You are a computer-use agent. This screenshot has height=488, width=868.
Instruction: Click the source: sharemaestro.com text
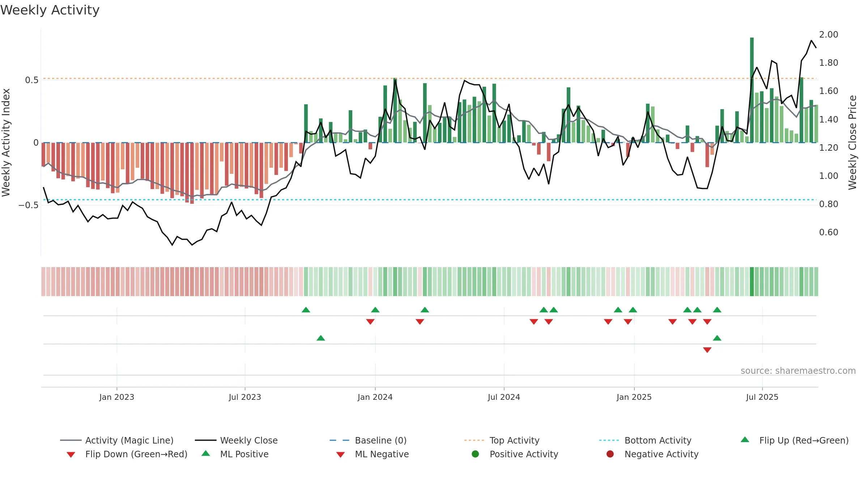(798, 371)
